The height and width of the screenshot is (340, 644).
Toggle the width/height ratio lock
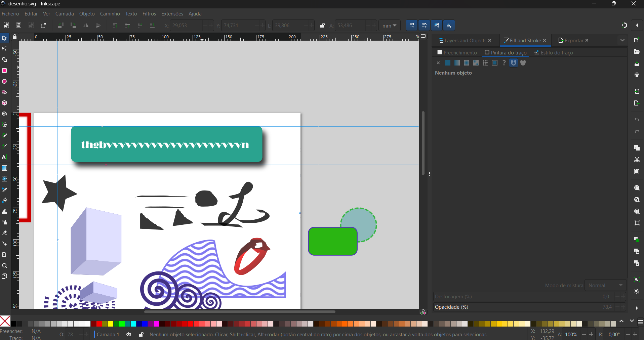tap(322, 25)
